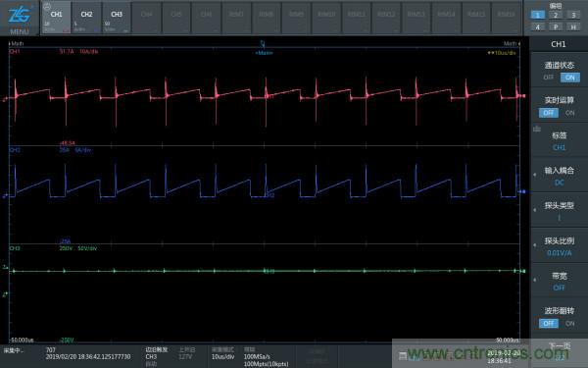Click group number 2 button
The width and height of the screenshot is (588, 368).
pyautogui.click(x=556, y=15)
